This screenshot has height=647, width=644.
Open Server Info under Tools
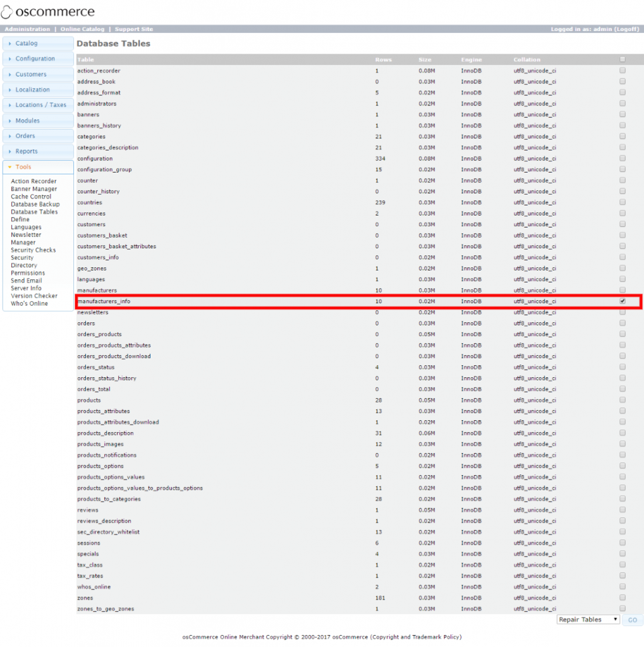pos(26,288)
